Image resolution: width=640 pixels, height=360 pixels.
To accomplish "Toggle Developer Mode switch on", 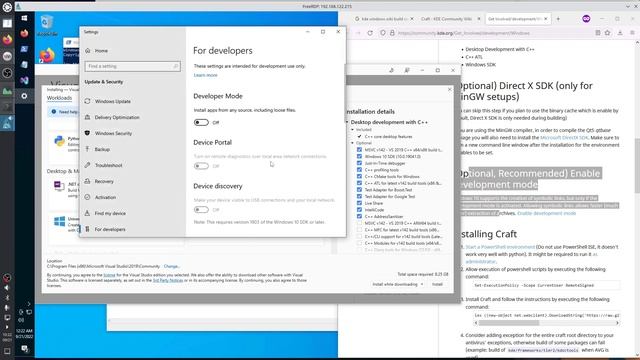I will (x=201, y=122).
